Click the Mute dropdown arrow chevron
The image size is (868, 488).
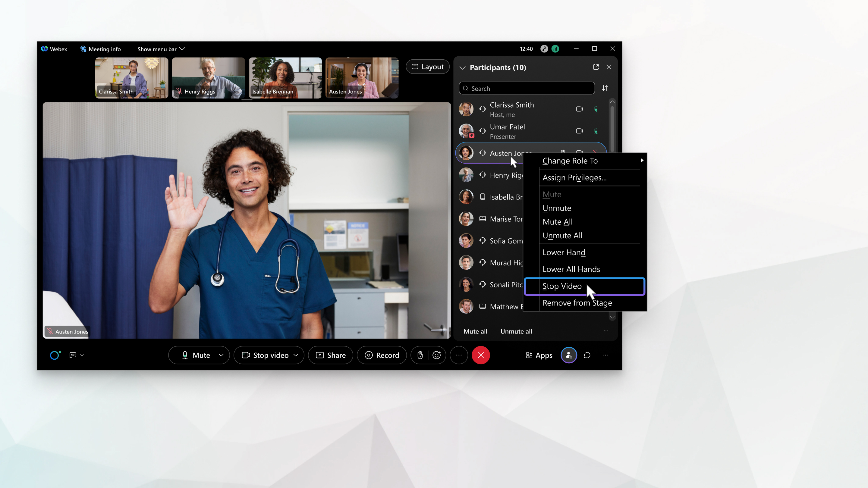[221, 355]
